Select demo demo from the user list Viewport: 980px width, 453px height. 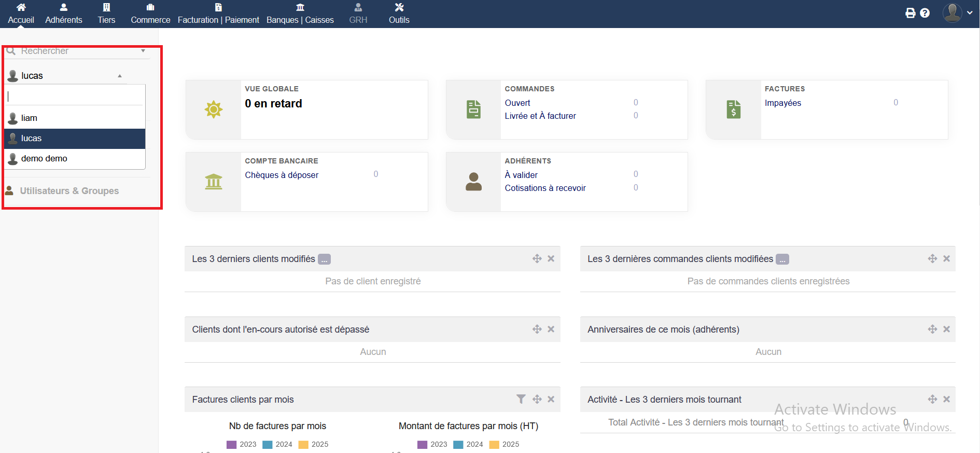click(x=44, y=158)
